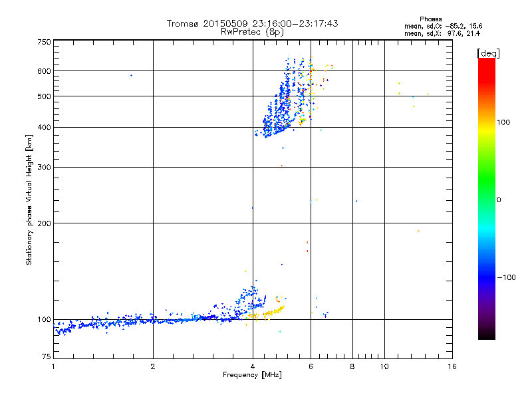Click the y-axis tick label '75'
This screenshot has height=399, width=532.
click(47, 356)
